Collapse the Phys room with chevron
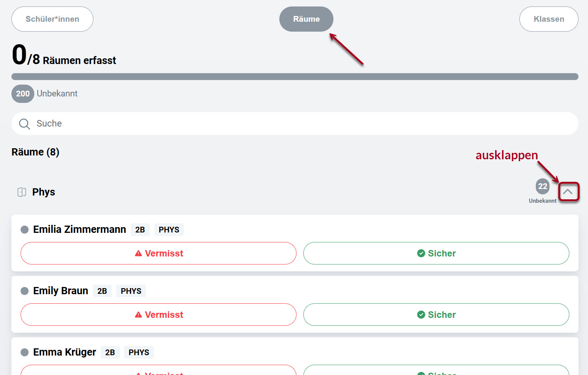Image resolution: width=588 pixels, height=375 pixels. pyautogui.click(x=567, y=192)
